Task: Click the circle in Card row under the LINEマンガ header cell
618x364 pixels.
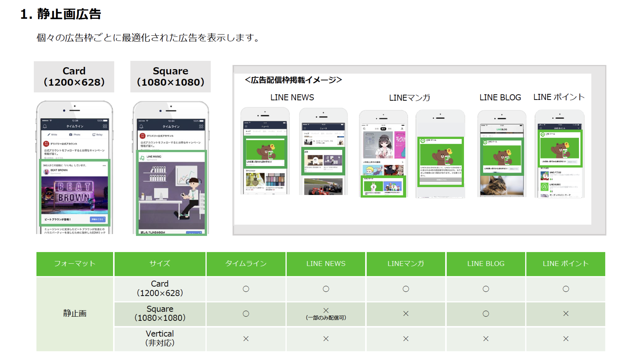Action: click(406, 289)
